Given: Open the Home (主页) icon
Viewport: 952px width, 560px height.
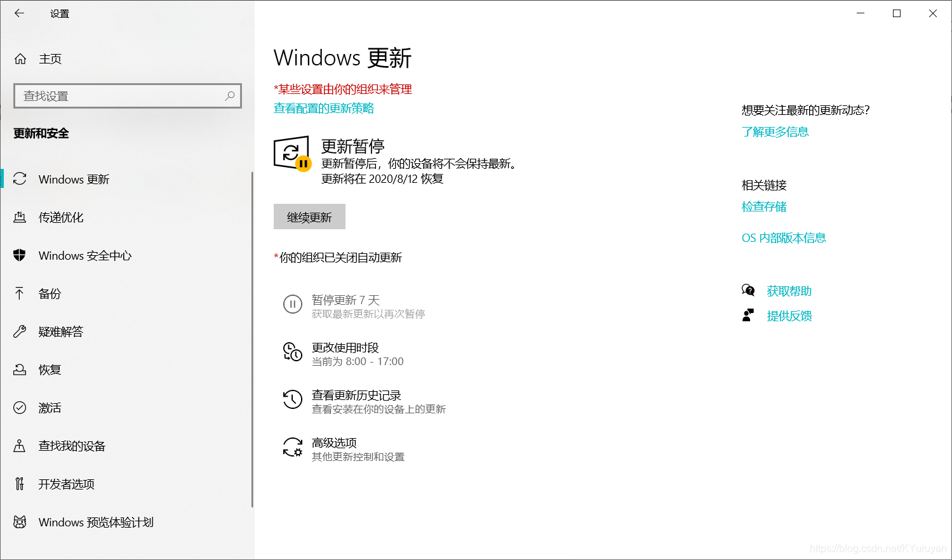Looking at the screenshot, I should pyautogui.click(x=20, y=59).
